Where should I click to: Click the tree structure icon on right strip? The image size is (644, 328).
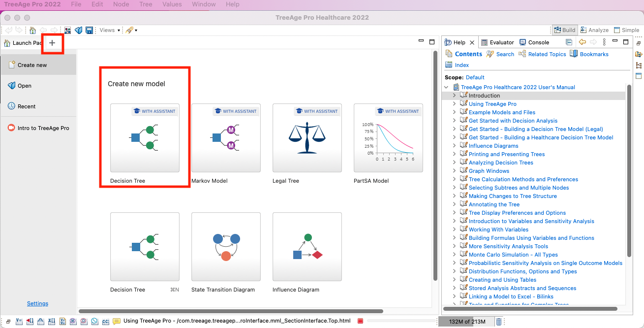639,65
